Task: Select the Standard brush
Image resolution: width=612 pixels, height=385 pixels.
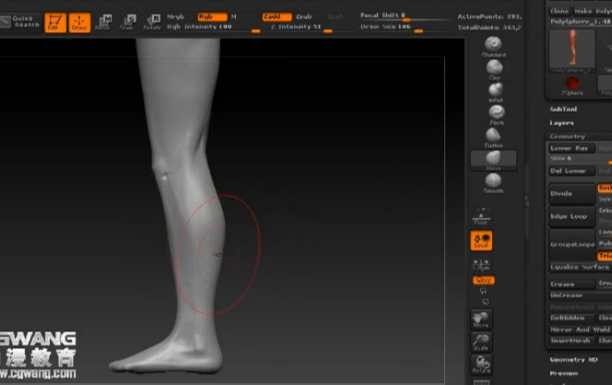Action: click(494, 47)
